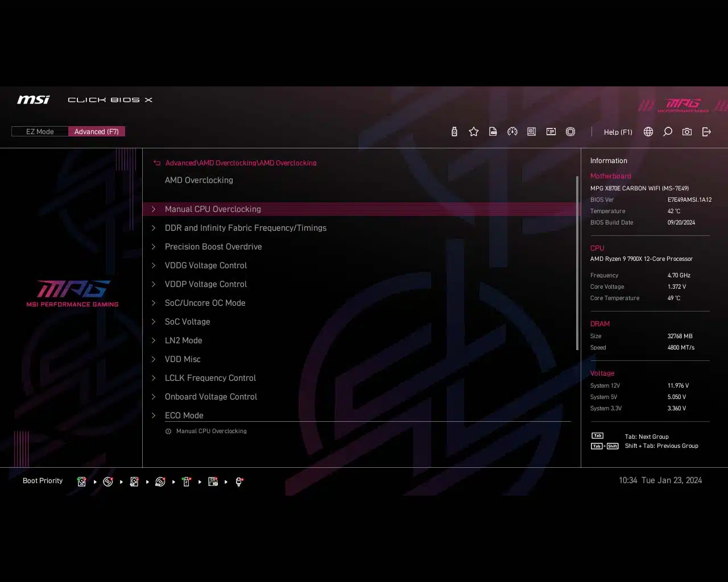
Task: Select the USB CD/DVD boot priority icon
Action: click(160, 481)
